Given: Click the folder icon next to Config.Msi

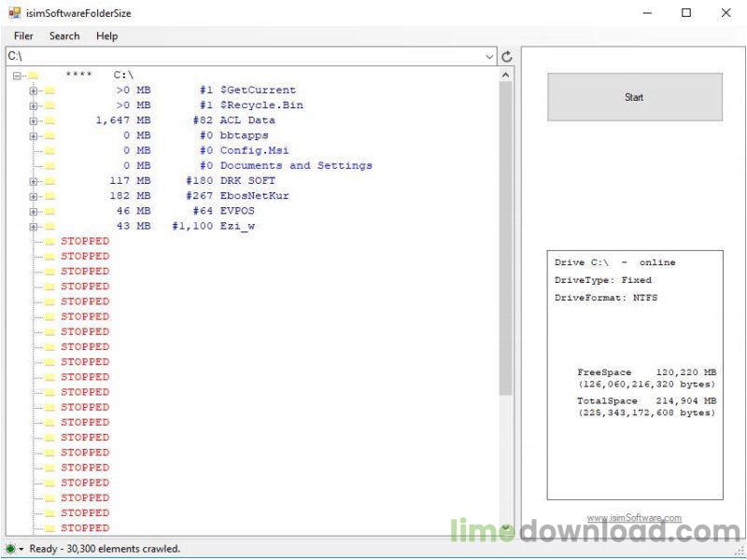Looking at the screenshot, I should tap(49, 150).
